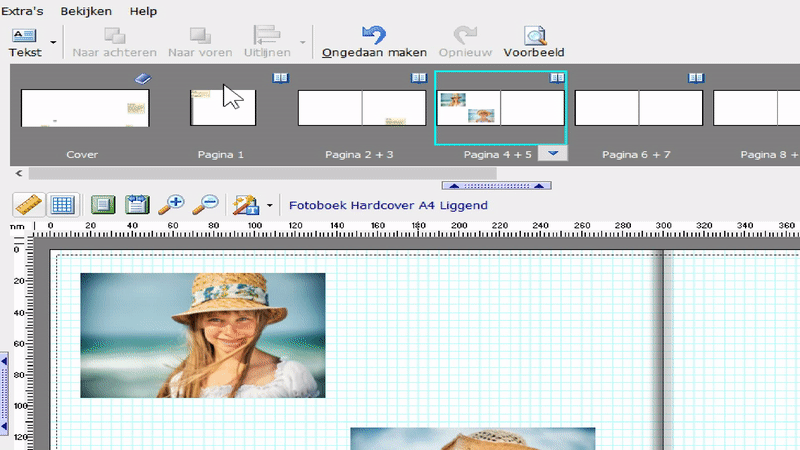Click the Tekst tool icon
The image size is (800, 450).
pos(24,36)
